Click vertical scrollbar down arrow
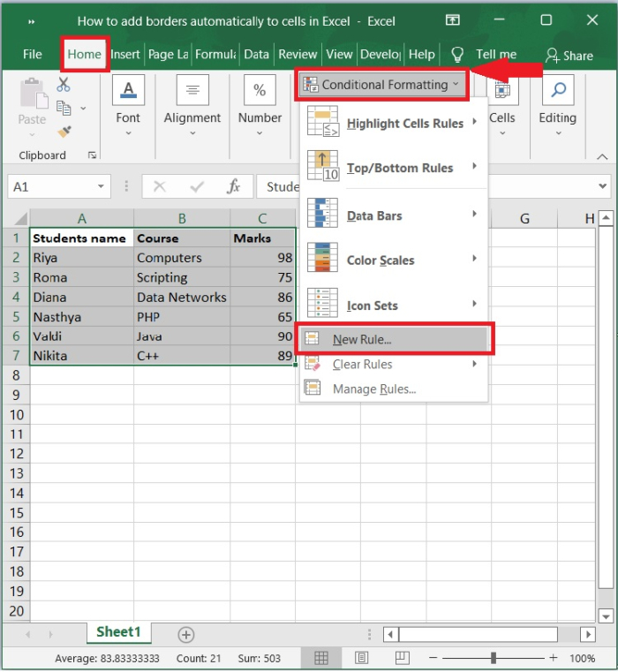This screenshot has width=618, height=672. tap(606, 616)
